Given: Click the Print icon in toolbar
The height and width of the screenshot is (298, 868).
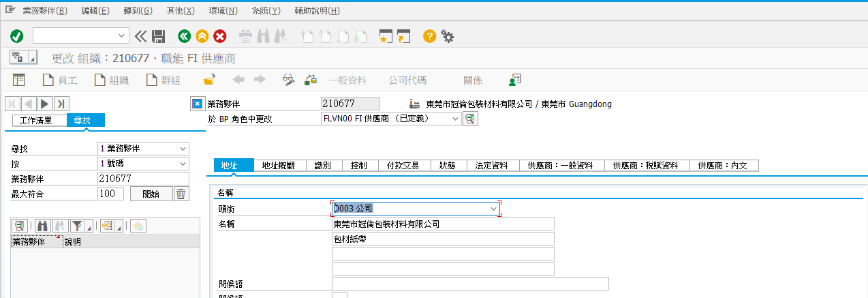Looking at the screenshot, I should [246, 36].
